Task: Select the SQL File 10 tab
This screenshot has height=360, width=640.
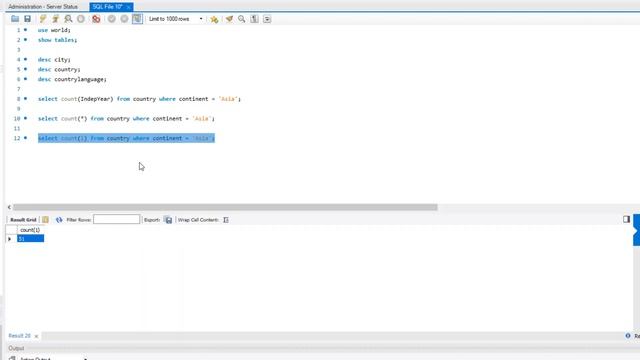Action: click(x=107, y=7)
